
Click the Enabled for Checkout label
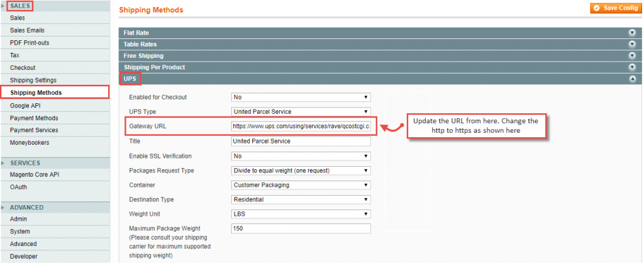158,98
